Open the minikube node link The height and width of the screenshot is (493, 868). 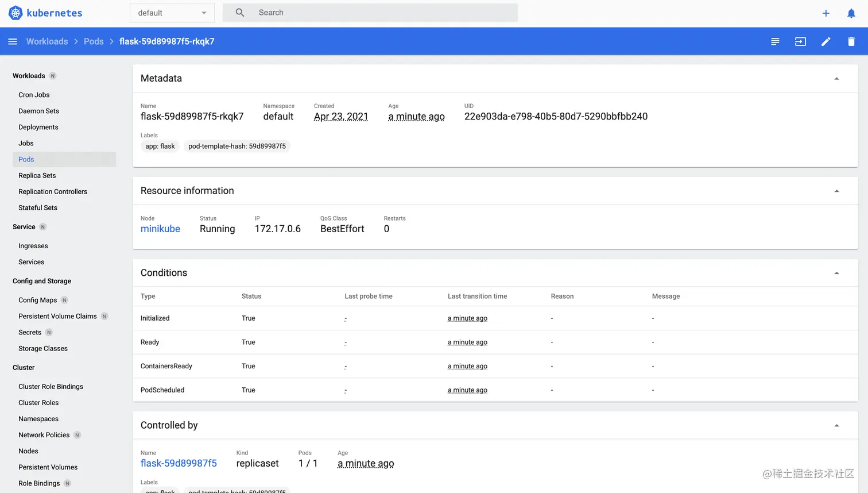coord(160,229)
